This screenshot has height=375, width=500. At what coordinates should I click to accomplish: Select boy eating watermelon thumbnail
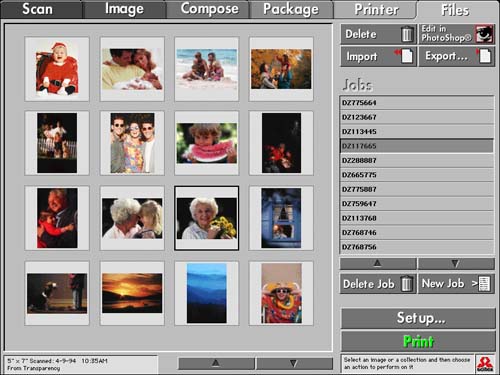(x=207, y=143)
